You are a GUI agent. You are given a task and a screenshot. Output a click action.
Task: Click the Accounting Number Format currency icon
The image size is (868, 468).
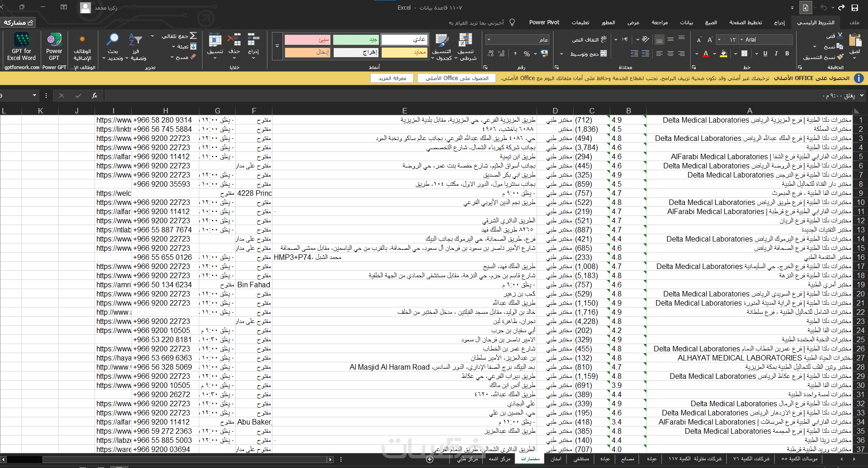[544, 54]
